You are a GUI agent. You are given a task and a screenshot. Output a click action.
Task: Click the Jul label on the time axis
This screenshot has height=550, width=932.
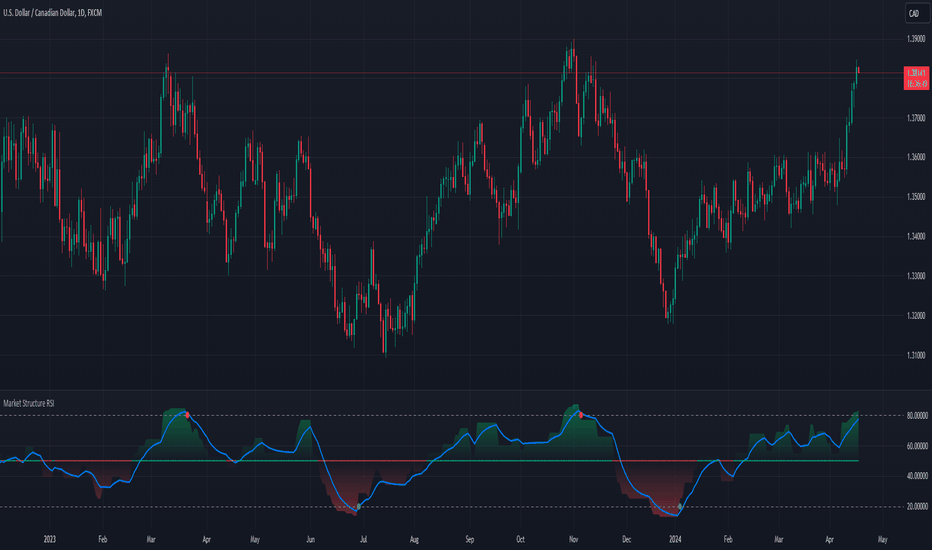coord(363,539)
